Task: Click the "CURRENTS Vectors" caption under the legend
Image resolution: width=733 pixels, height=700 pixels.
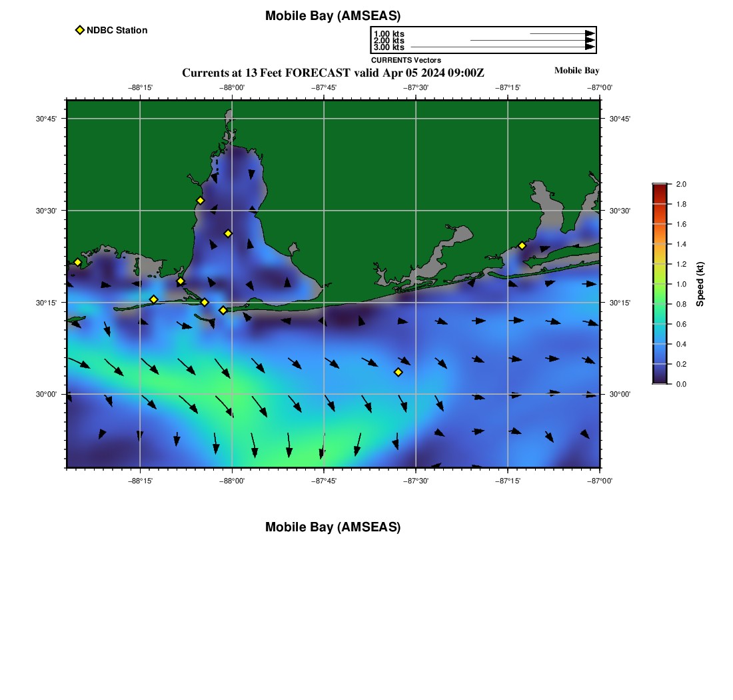Action: click(406, 60)
